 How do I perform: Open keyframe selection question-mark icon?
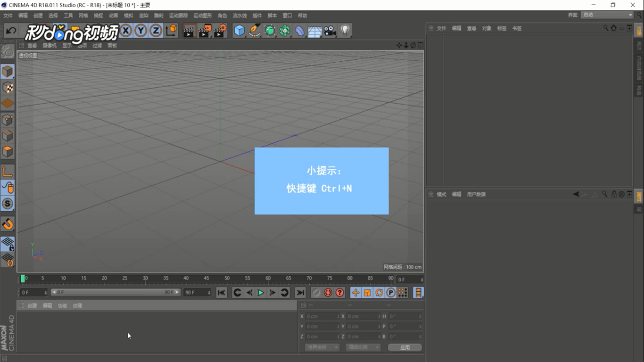(x=339, y=293)
